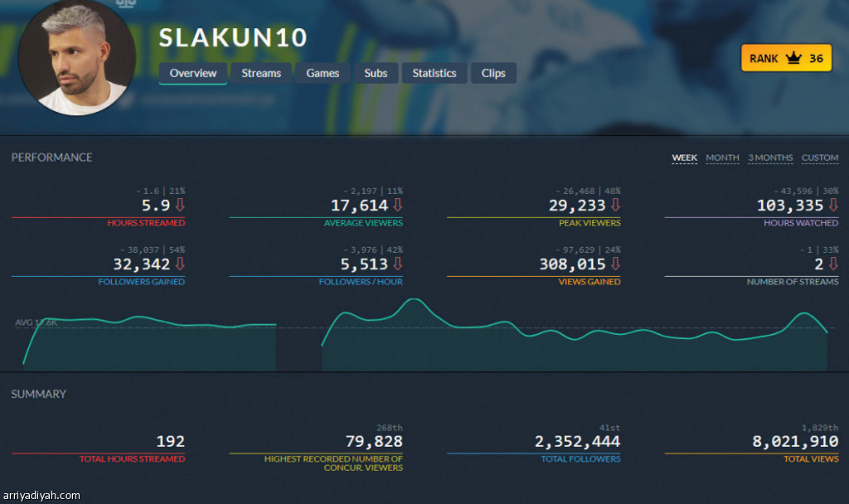Screen dimensions: 849x504
Task: Click the TOTAL HOURS STREAMED label
Action: (132, 459)
